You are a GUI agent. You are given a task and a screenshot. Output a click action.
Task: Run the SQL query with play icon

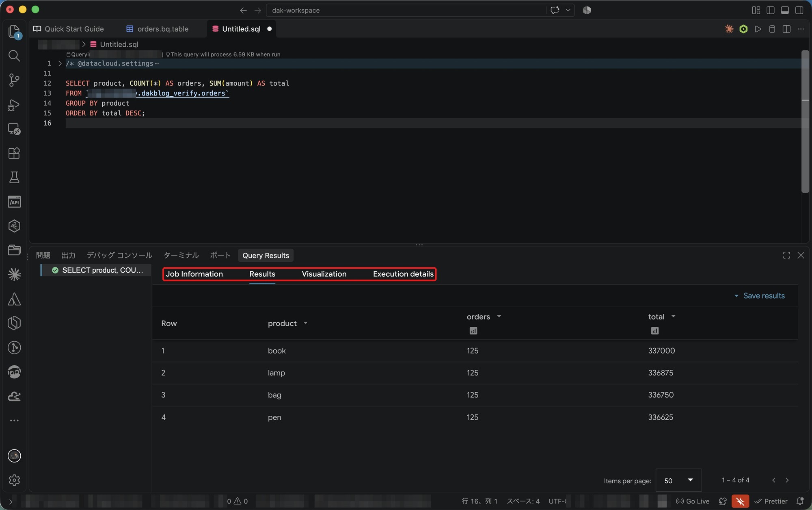[x=758, y=29]
